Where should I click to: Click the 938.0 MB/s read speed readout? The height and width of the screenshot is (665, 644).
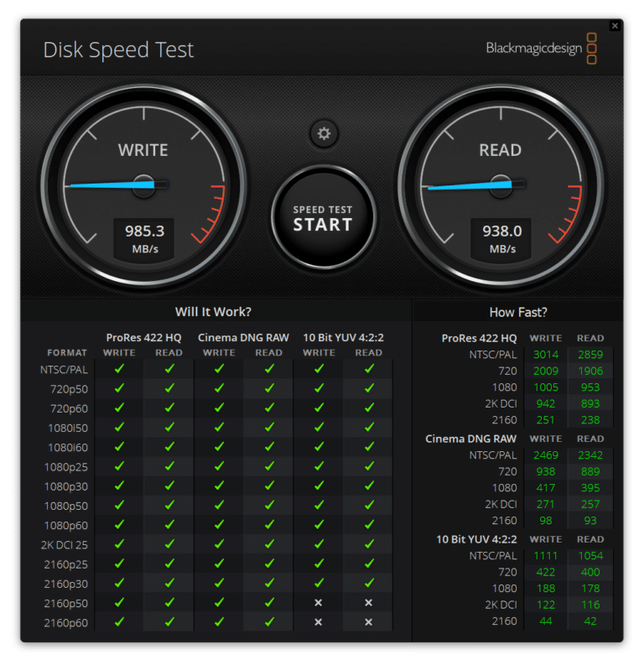click(x=502, y=239)
